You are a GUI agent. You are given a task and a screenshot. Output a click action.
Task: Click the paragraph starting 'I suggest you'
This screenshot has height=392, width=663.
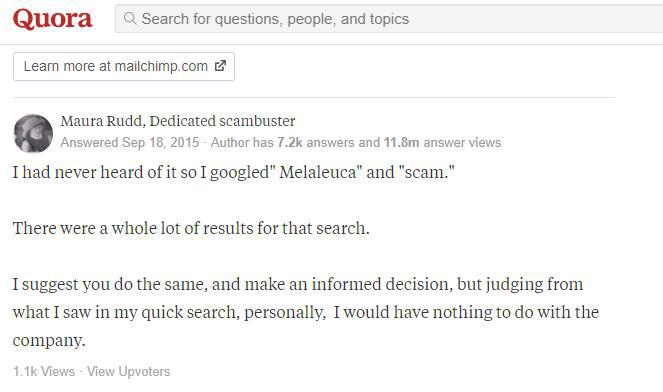tap(305, 312)
